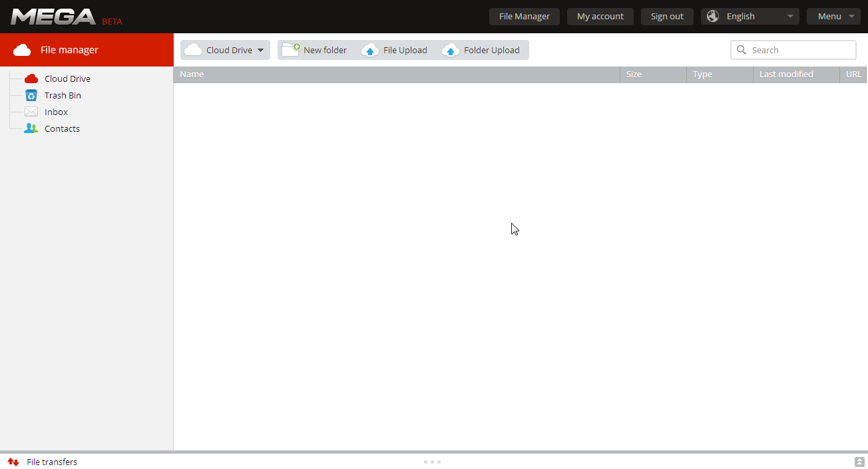Click the Trash Bin recycle icon
This screenshot has width=868, height=469.
click(31, 95)
